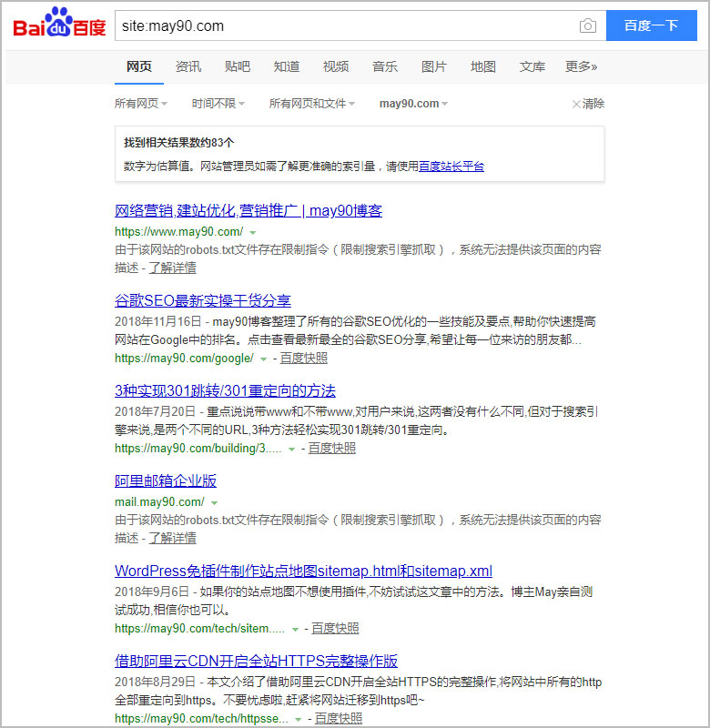This screenshot has width=710, height=728.
Task: Open the 百度站长平台 link
Action: coord(451,167)
